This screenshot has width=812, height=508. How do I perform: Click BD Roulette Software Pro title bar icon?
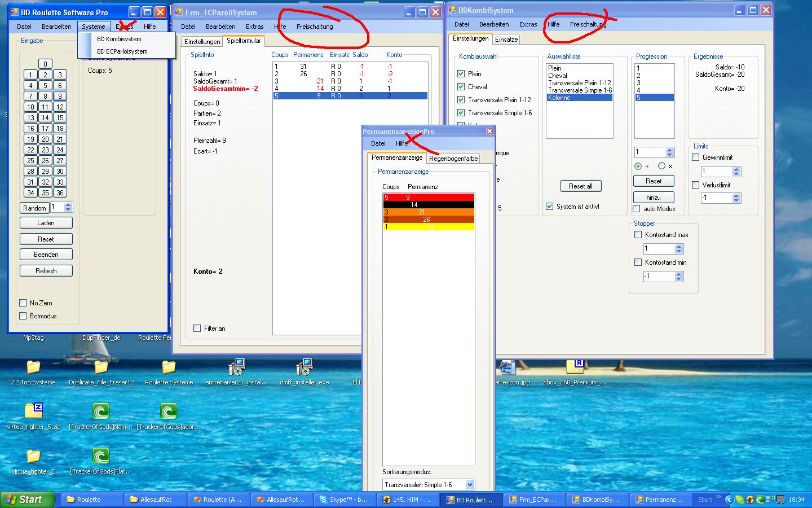[15, 12]
